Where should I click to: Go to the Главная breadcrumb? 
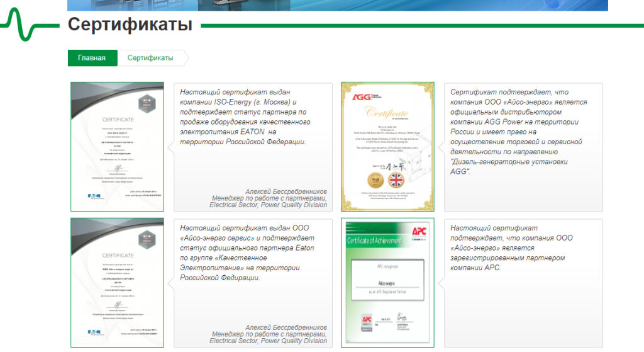click(x=92, y=58)
